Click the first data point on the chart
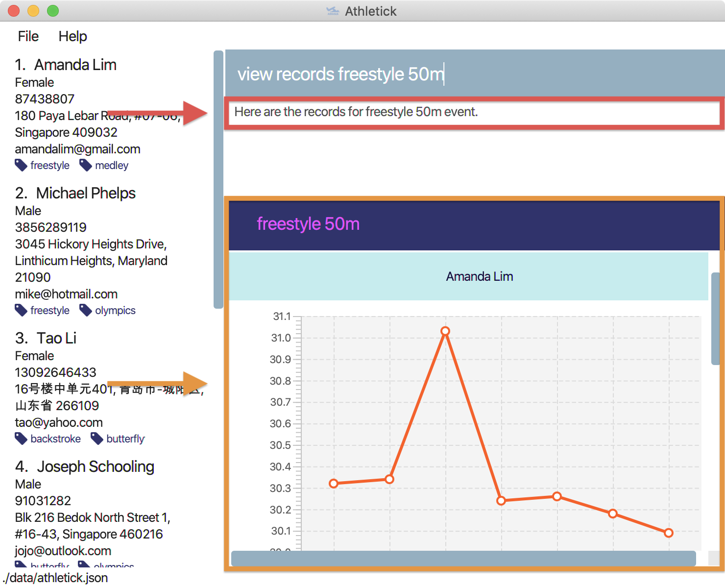725x588 pixels. pyautogui.click(x=334, y=484)
